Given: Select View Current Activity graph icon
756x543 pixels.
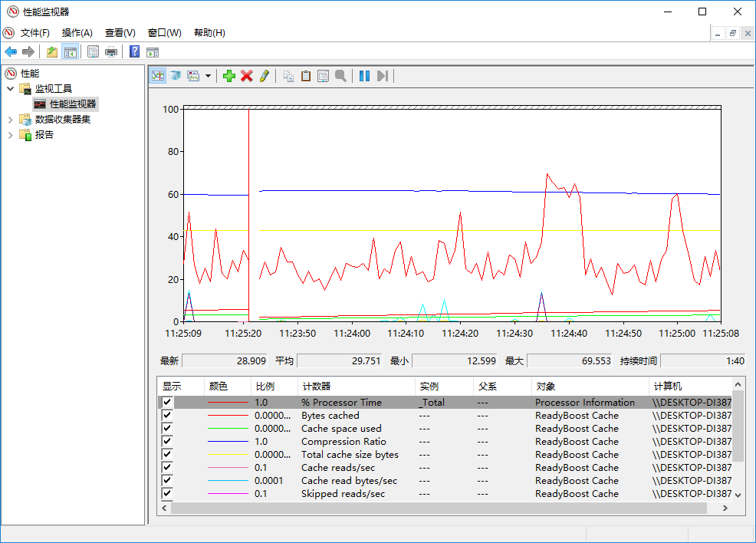Looking at the screenshot, I should coord(158,76).
